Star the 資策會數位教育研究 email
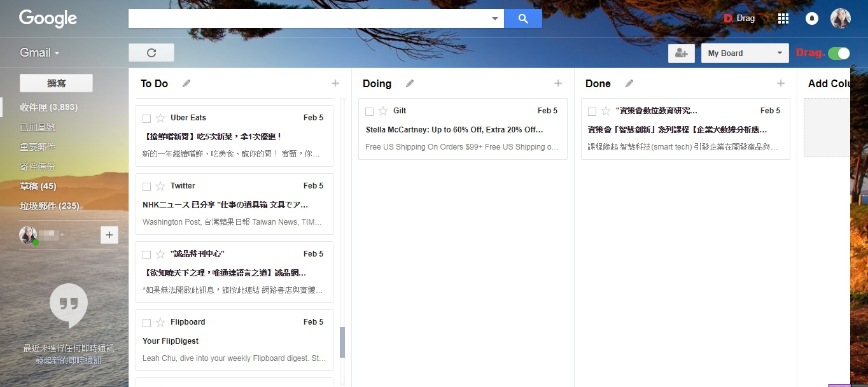 [x=606, y=111]
